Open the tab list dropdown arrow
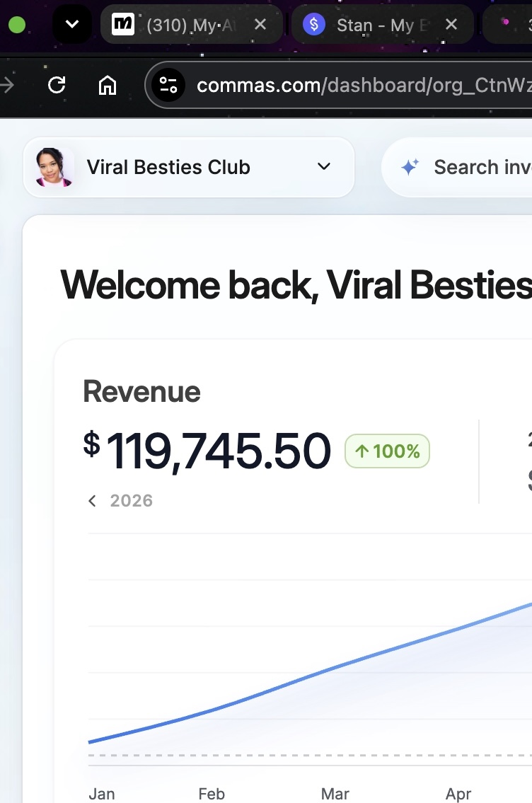 coord(72,23)
